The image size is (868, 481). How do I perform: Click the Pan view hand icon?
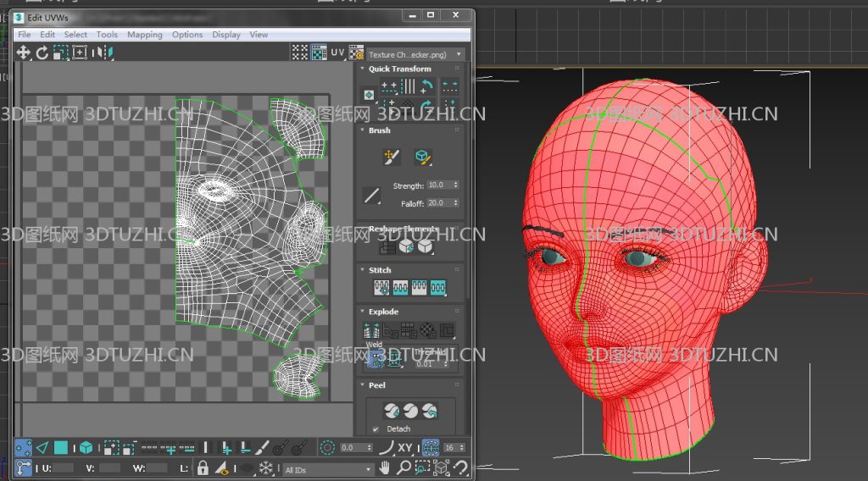385,467
